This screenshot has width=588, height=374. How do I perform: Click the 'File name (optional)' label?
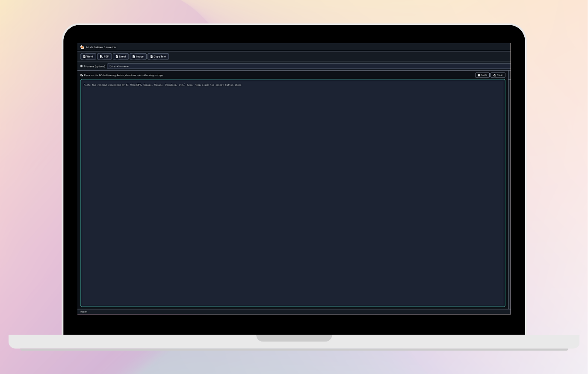tap(95, 66)
